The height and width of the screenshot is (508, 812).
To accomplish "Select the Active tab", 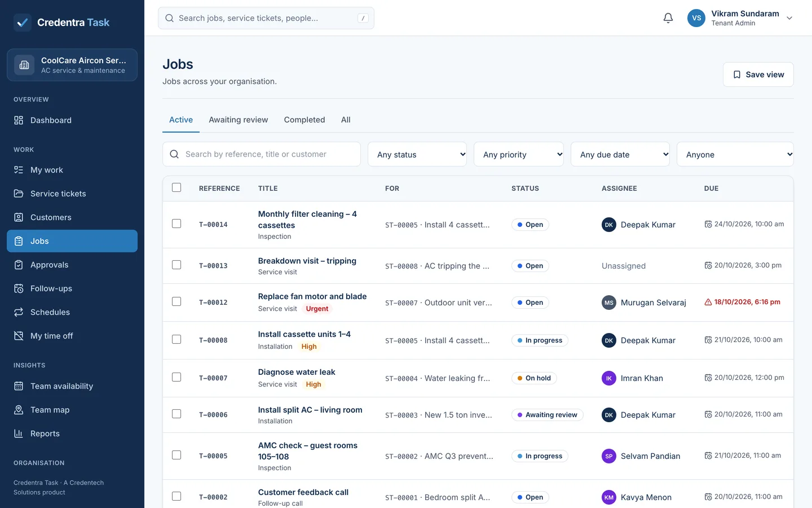I will [x=181, y=120].
